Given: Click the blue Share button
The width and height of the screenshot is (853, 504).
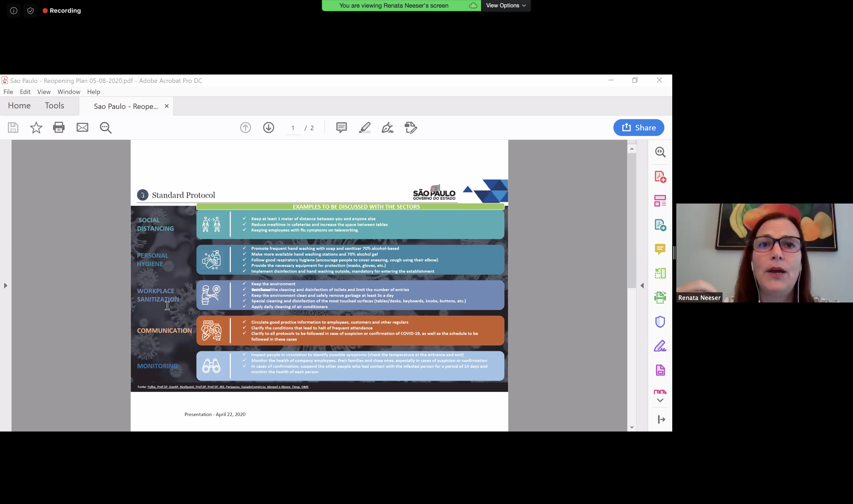Looking at the screenshot, I should coord(638,127).
